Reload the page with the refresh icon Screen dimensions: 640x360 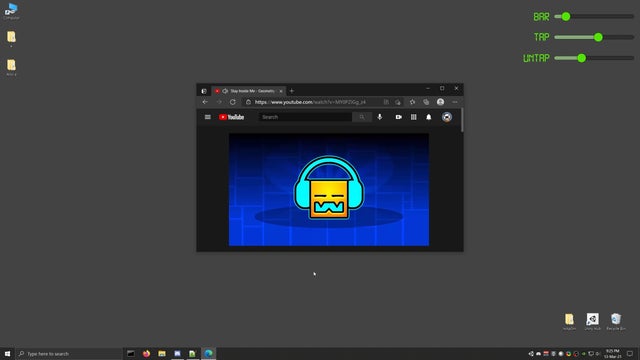pos(233,102)
